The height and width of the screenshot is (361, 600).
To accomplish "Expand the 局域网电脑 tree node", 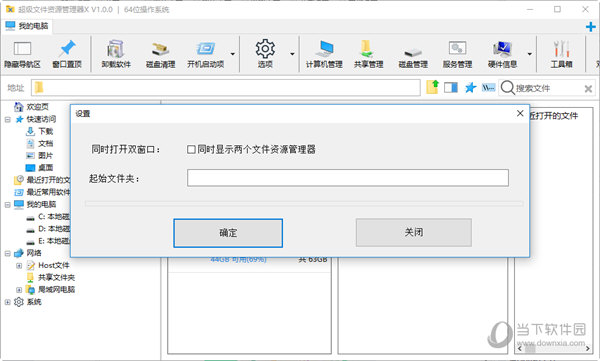I will 19,290.
